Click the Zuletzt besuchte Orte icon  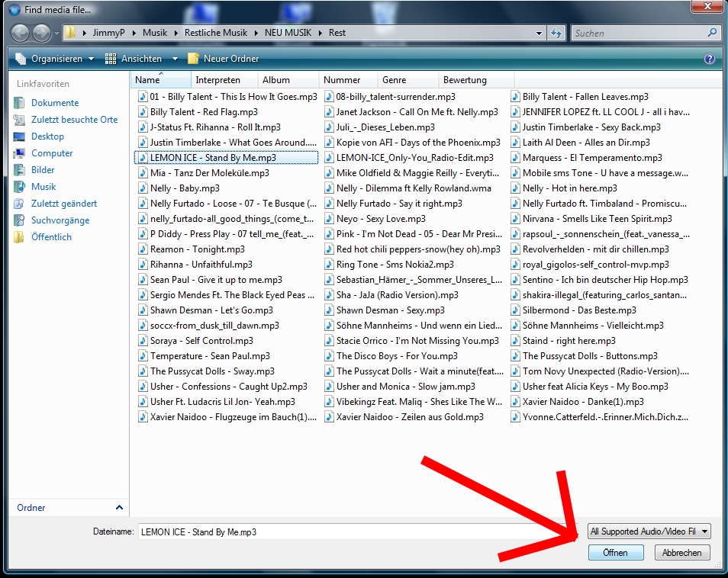coord(19,120)
